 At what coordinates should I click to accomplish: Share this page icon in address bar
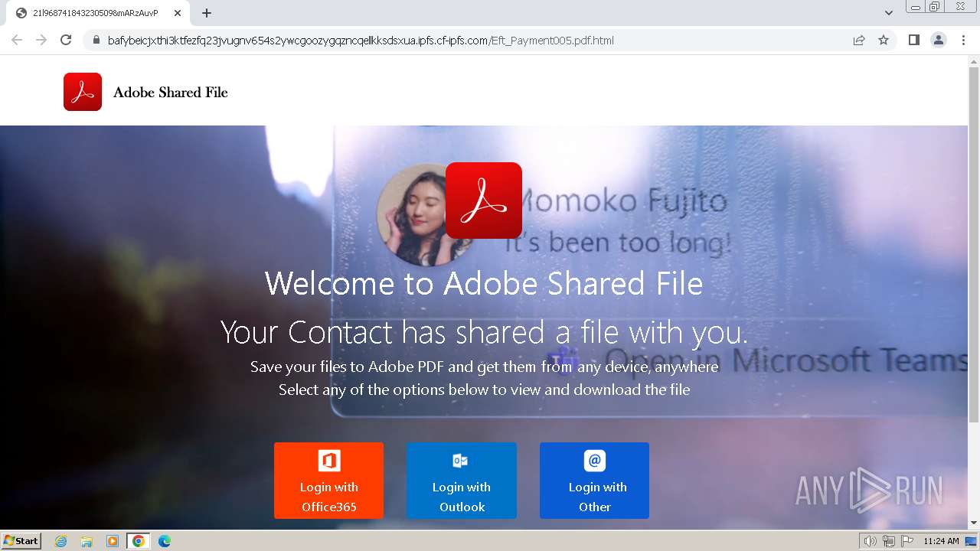[x=859, y=40]
